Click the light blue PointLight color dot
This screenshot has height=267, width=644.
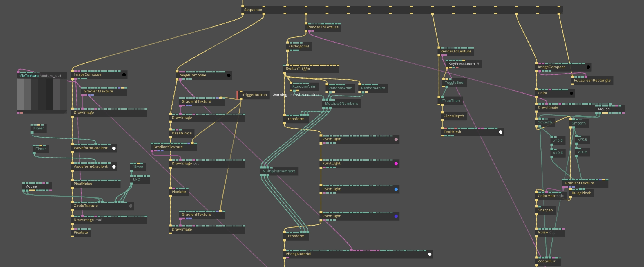pos(396,189)
